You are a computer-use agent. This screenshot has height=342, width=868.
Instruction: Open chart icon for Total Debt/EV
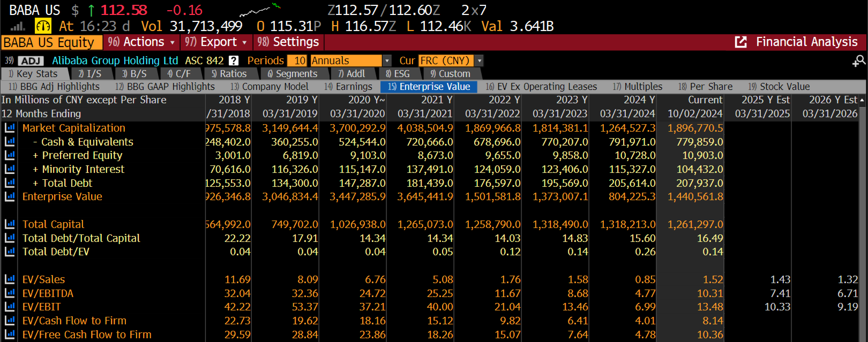click(x=10, y=252)
